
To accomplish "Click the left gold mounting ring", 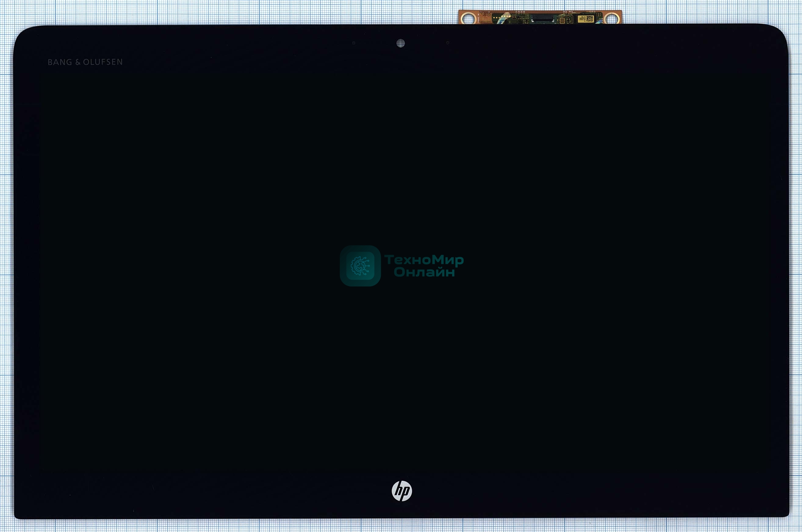I will pos(468,18).
